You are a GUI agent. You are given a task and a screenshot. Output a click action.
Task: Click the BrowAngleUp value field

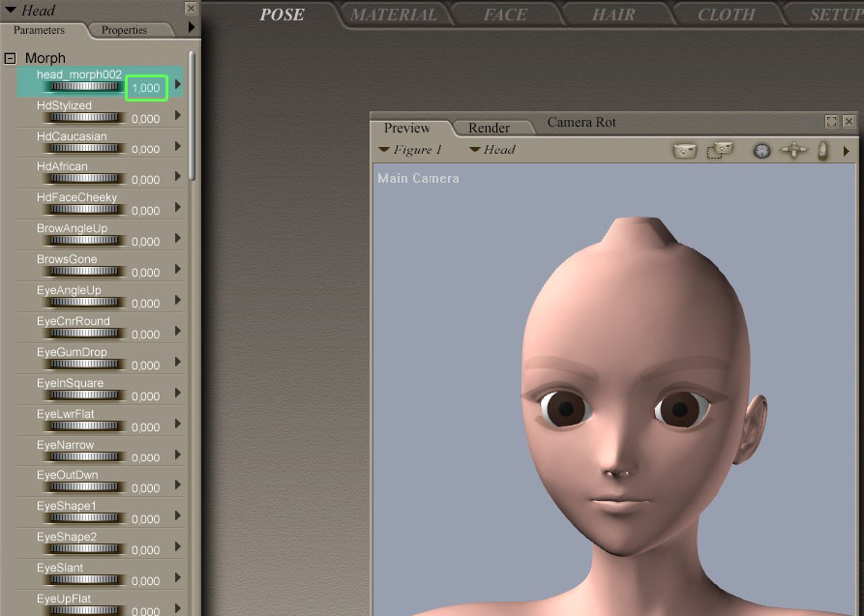coord(145,242)
